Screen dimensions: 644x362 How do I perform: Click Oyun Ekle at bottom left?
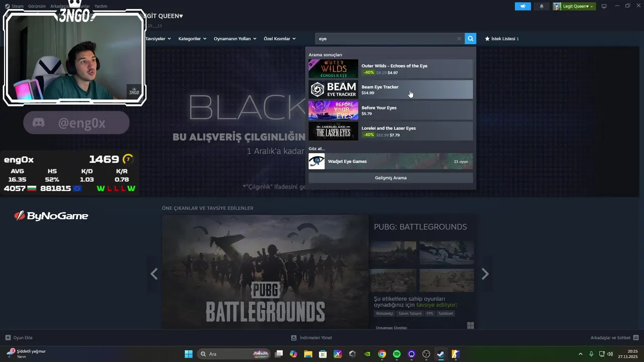coord(19,338)
